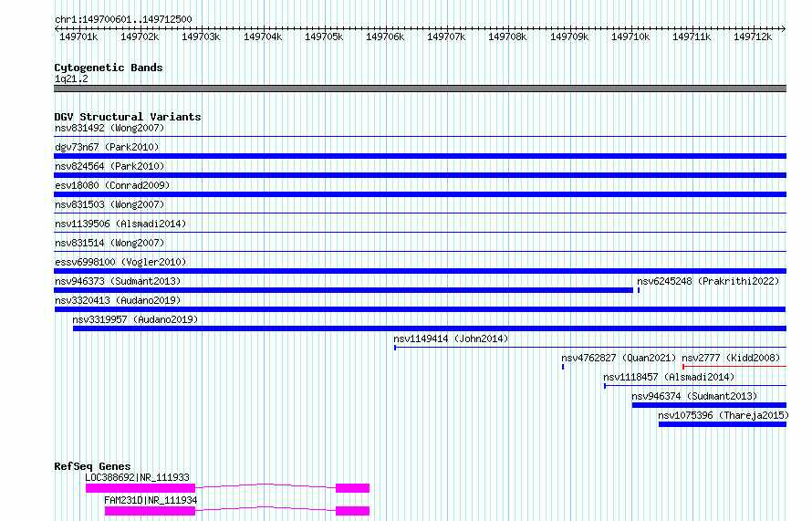Click the DGV Structural Variants track title
Image resolution: width=812 pixels, height=521 pixels.
(x=128, y=117)
